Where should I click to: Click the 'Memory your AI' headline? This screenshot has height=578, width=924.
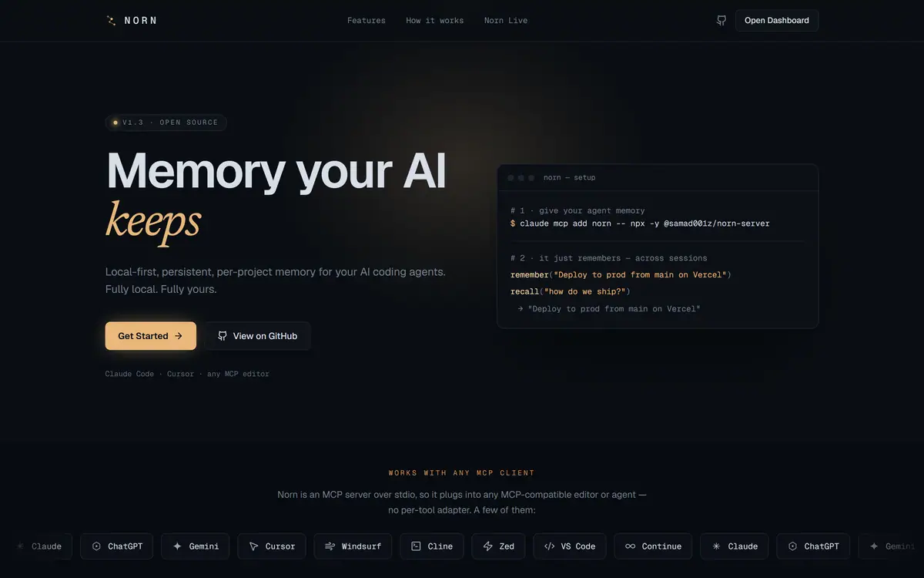[276, 170]
